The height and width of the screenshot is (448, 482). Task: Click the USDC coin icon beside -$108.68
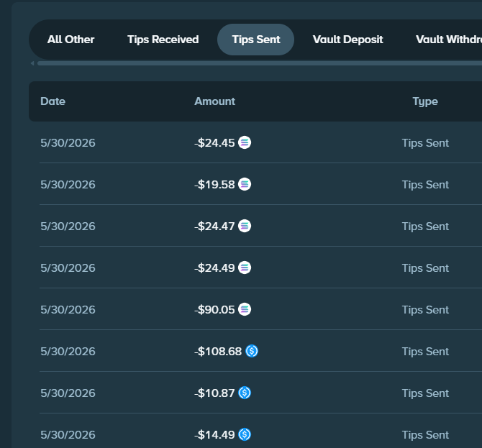252,351
